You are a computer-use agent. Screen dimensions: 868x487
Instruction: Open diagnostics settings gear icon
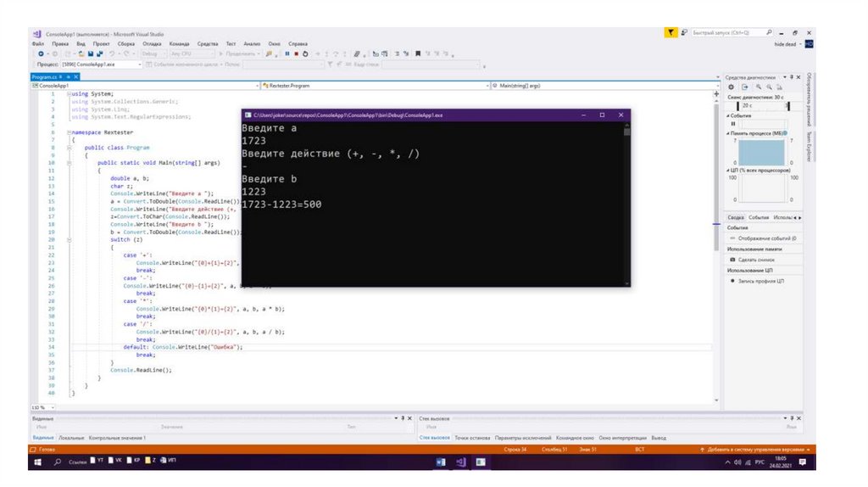(731, 87)
